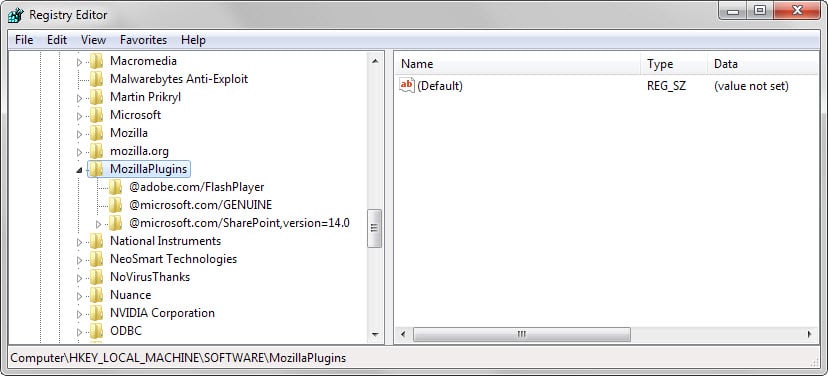Maximize the Registry Editor window

[x=760, y=11]
